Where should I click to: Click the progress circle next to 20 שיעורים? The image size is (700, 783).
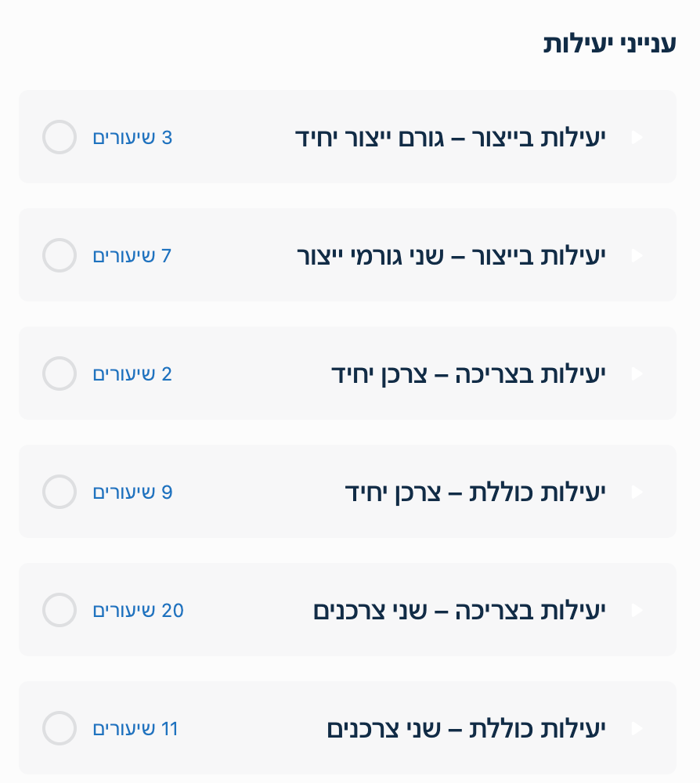pyautogui.click(x=60, y=611)
